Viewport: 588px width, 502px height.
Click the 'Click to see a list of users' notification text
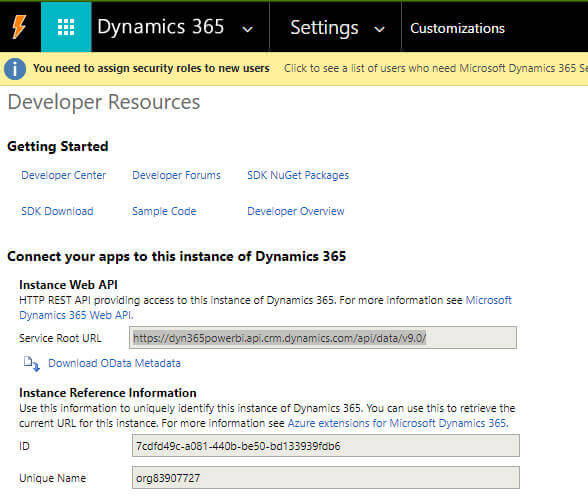tap(436, 68)
